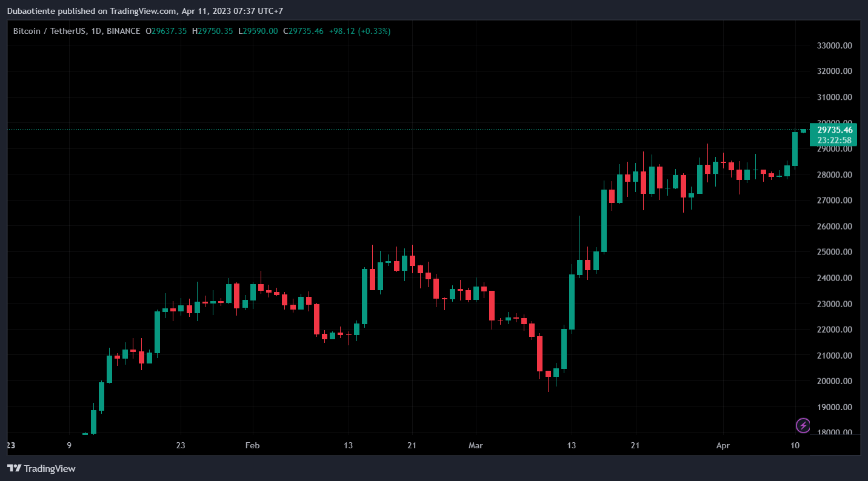868x481 pixels.
Task: Click the 18000.00 price axis label
Action: (835, 433)
